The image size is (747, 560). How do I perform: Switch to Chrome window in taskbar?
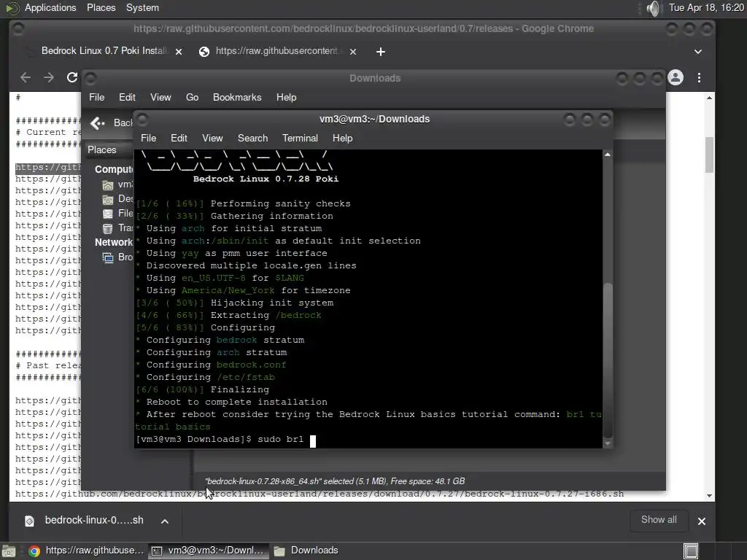click(86, 551)
